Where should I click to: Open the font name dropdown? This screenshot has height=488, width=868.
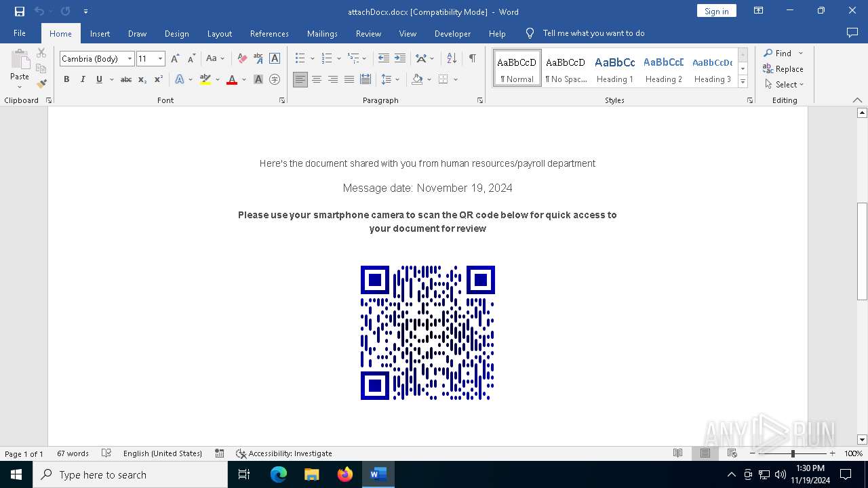point(130,59)
